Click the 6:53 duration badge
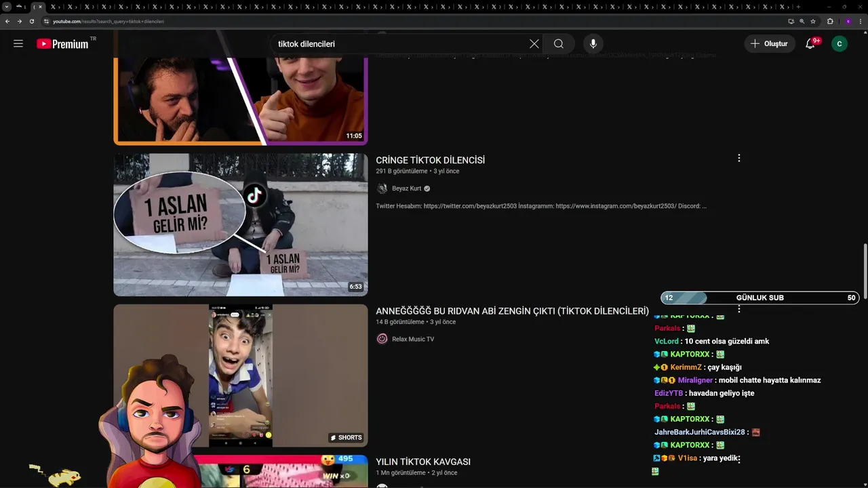This screenshot has height=488, width=868. [355, 287]
